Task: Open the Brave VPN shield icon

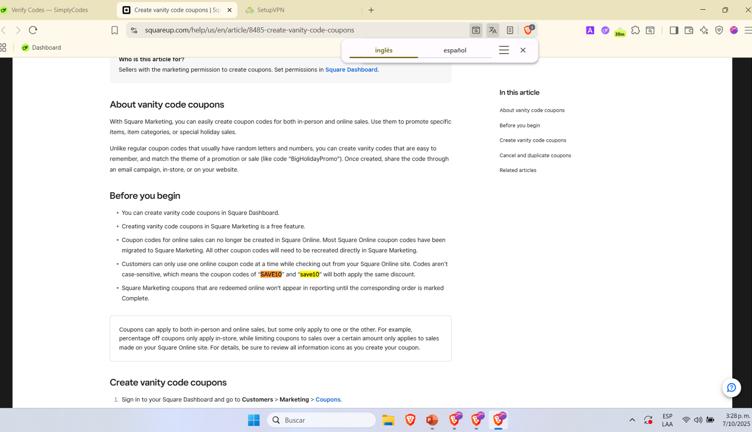Action: (x=719, y=30)
